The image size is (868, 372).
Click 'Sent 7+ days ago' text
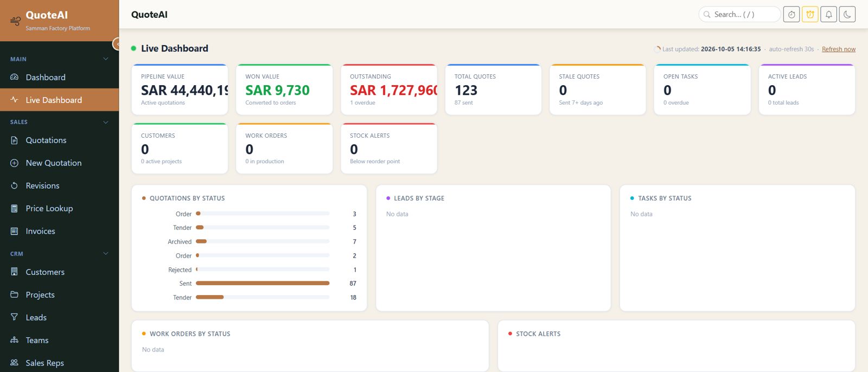(581, 102)
